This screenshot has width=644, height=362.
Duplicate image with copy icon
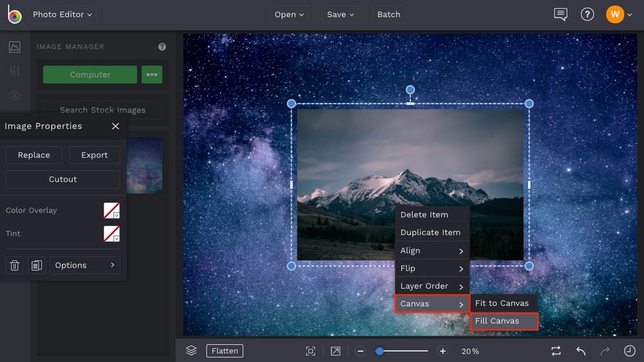point(37,265)
